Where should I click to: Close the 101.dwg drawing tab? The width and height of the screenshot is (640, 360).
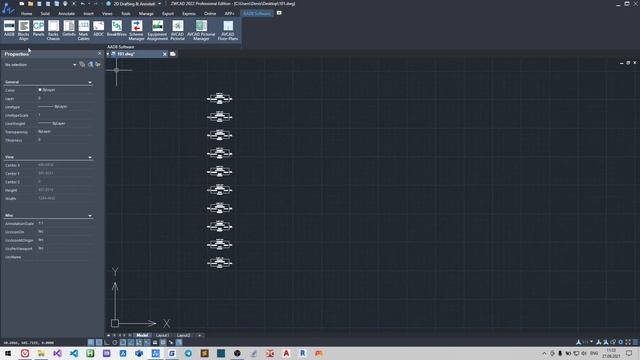165,54
